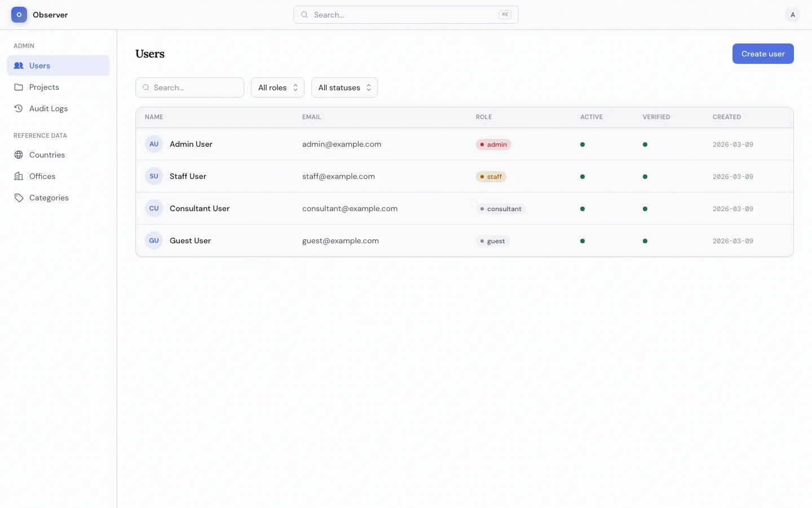
Task: Click the admin role badge
Action: click(x=493, y=144)
